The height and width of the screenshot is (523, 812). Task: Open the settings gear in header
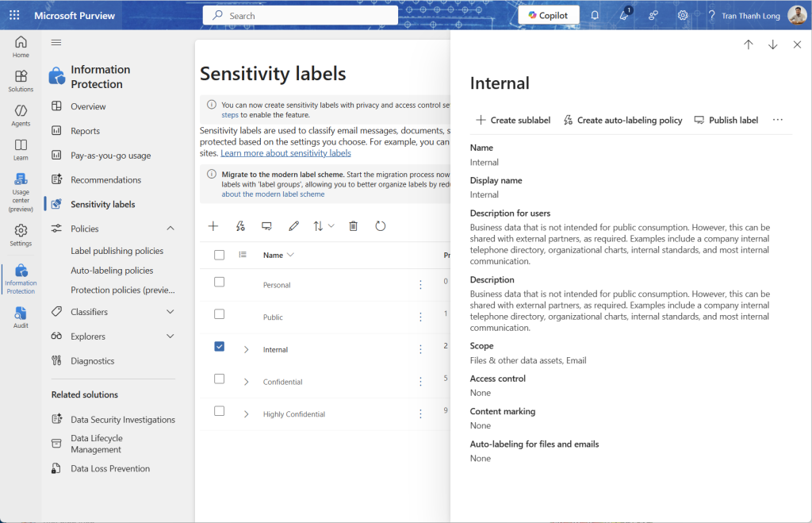[x=683, y=15]
